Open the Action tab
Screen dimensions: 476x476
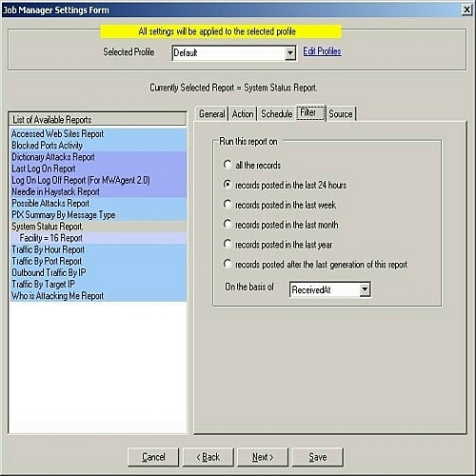[x=243, y=113]
